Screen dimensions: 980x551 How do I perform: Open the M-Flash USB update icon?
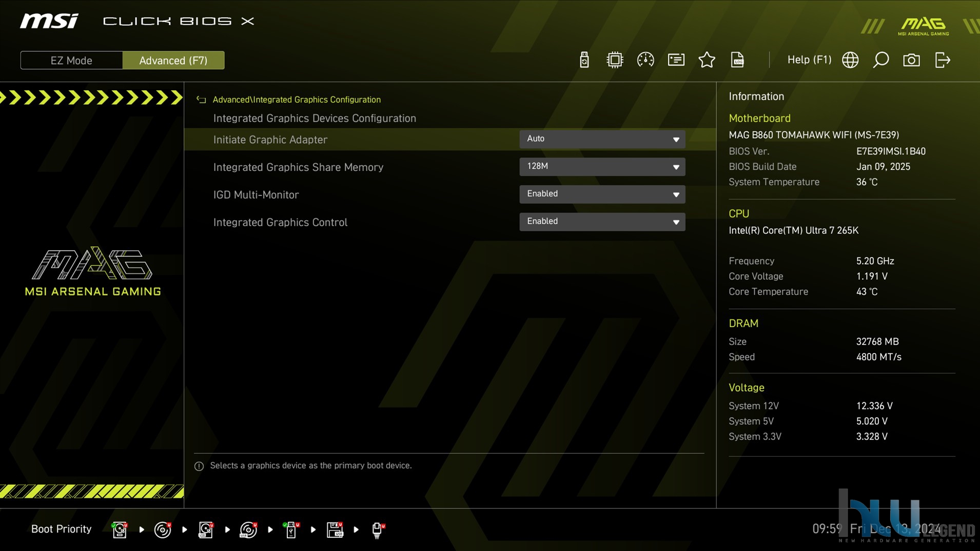[x=584, y=60]
